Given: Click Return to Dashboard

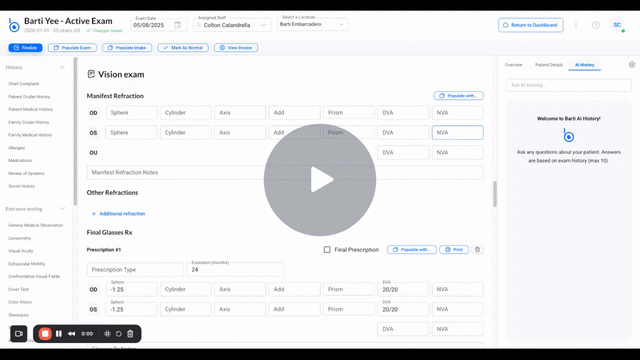Looking at the screenshot, I should click(x=531, y=25).
